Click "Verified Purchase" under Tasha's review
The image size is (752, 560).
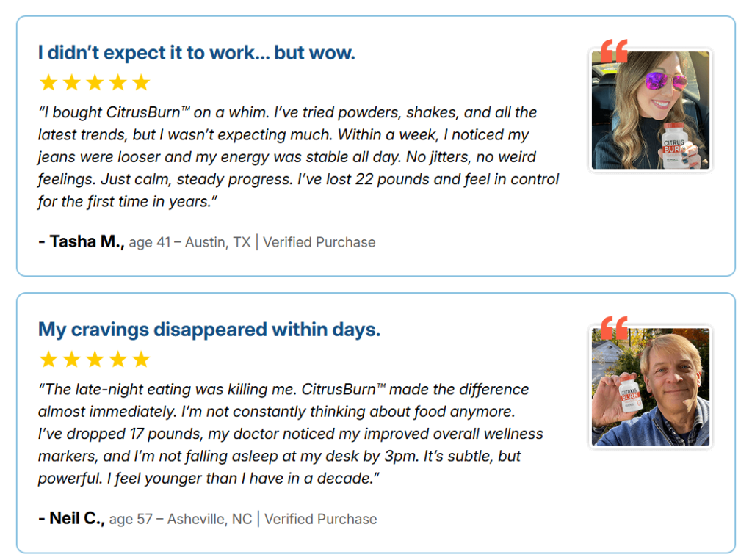point(319,242)
